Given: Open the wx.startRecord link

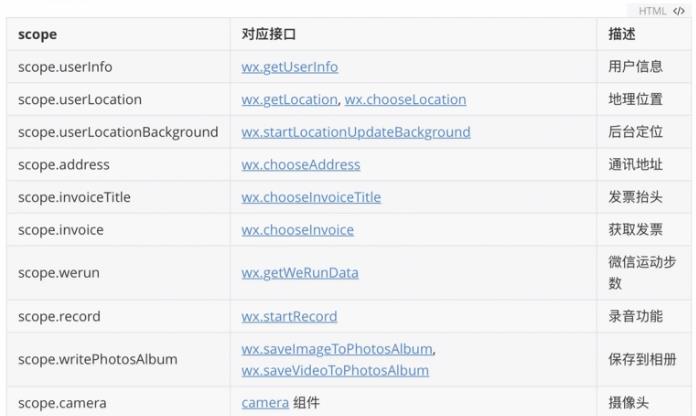Looking at the screenshot, I should click(x=289, y=316).
